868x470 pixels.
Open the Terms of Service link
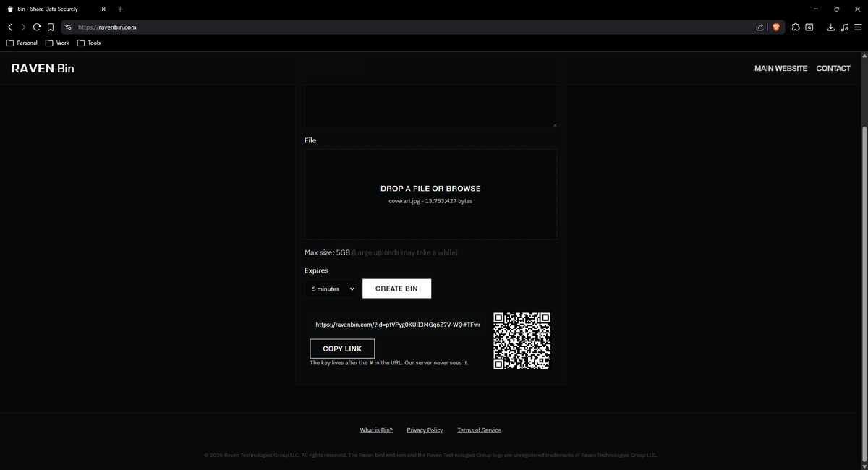click(x=479, y=430)
